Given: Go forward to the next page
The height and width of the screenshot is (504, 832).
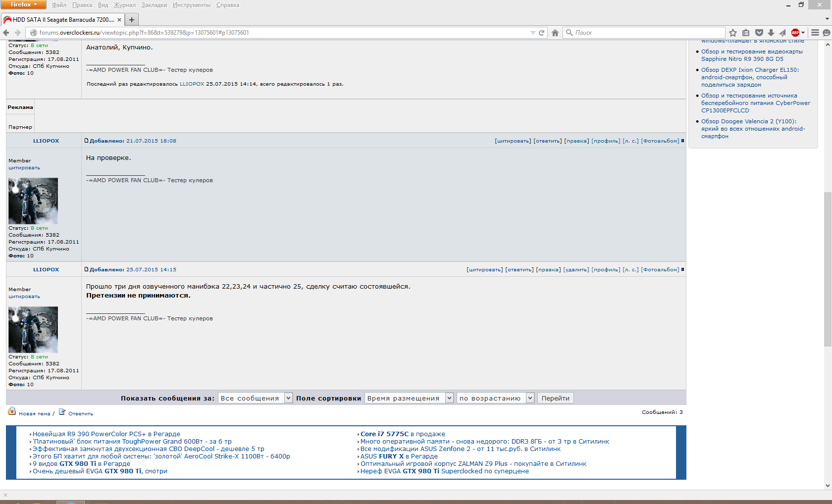Looking at the screenshot, I should pos(18,33).
